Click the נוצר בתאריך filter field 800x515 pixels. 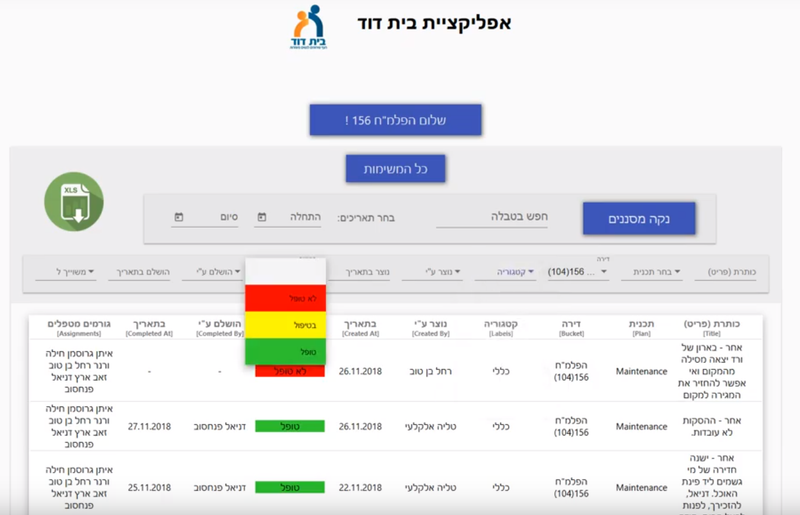click(x=359, y=272)
